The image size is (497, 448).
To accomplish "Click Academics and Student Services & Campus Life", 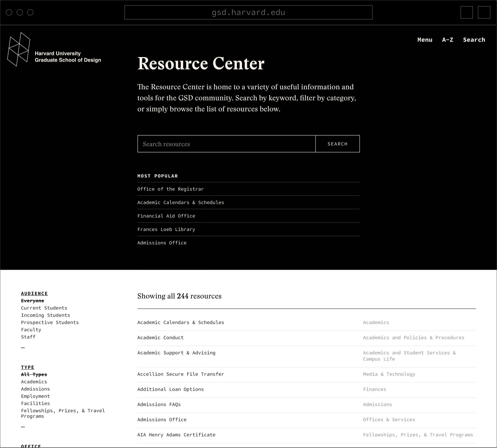I will click(409, 356).
